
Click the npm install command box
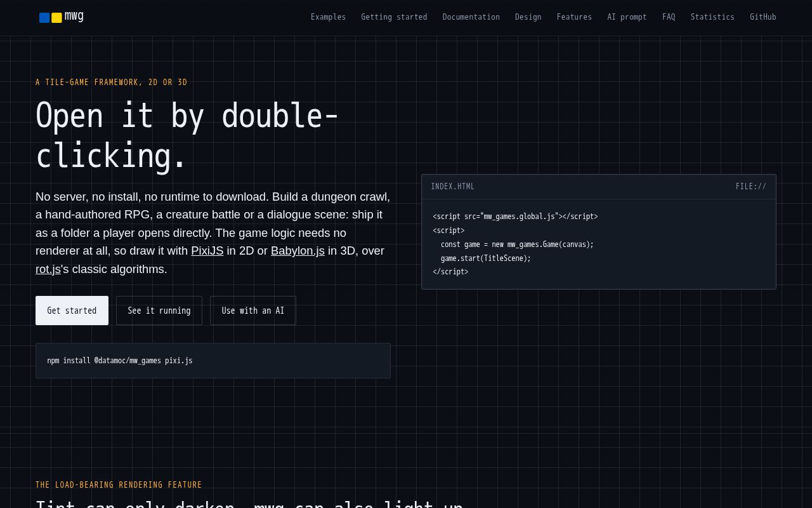coord(213,361)
